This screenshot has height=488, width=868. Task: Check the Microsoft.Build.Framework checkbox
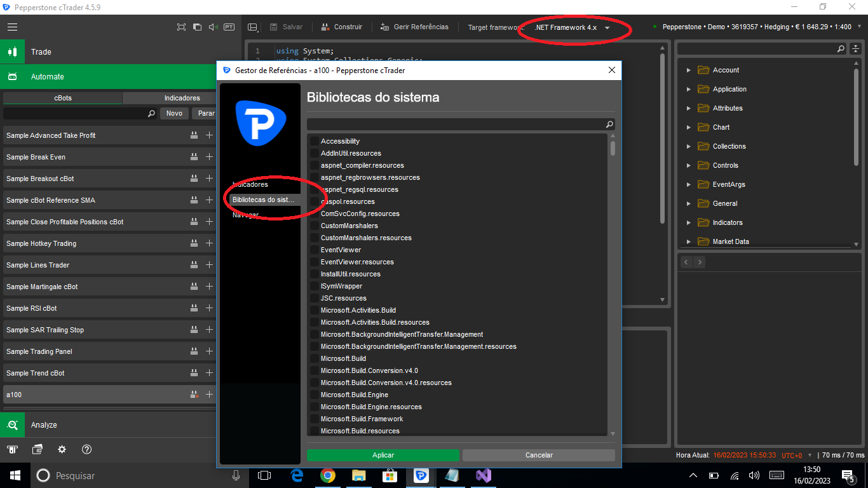point(315,419)
